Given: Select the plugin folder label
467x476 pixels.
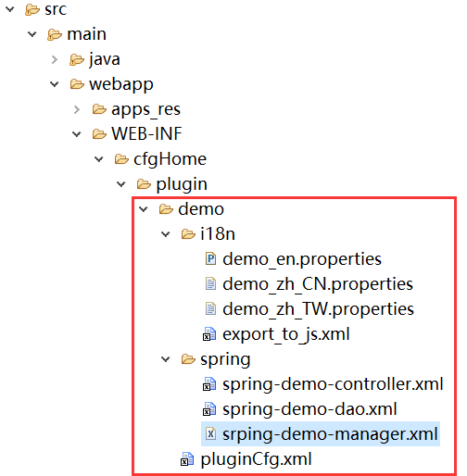Looking at the screenshot, I should point(182,185).
